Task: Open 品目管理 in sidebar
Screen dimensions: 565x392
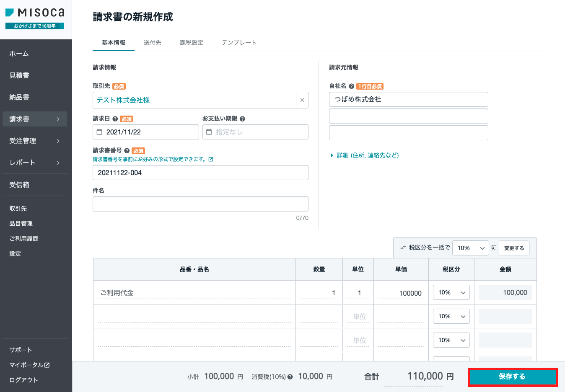Action: 21,224
